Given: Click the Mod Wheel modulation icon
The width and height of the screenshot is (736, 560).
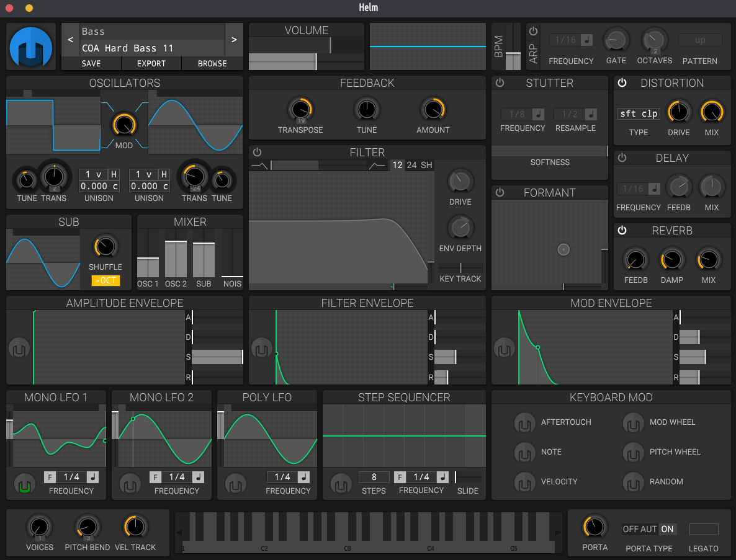Looking at the screenshot, I should pos(633,422).
